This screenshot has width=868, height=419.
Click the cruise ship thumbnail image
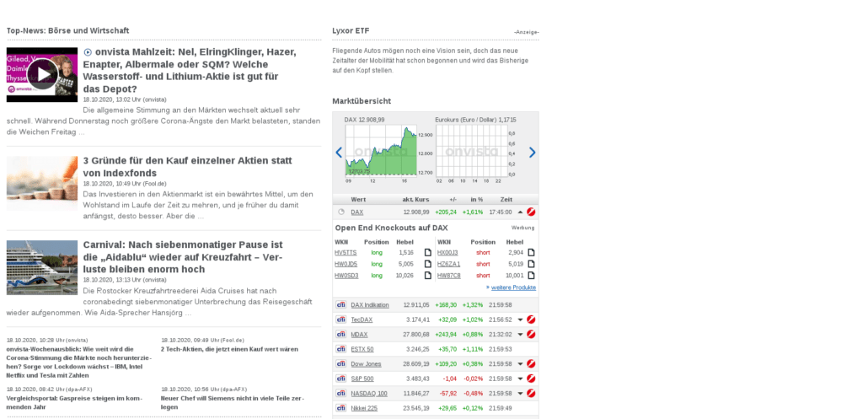click(x=42, y=267)
